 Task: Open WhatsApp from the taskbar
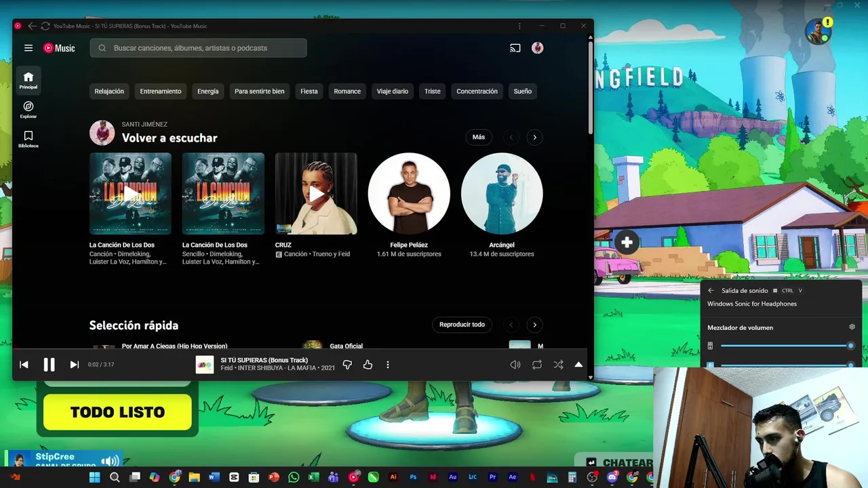(x=294, y=477)
